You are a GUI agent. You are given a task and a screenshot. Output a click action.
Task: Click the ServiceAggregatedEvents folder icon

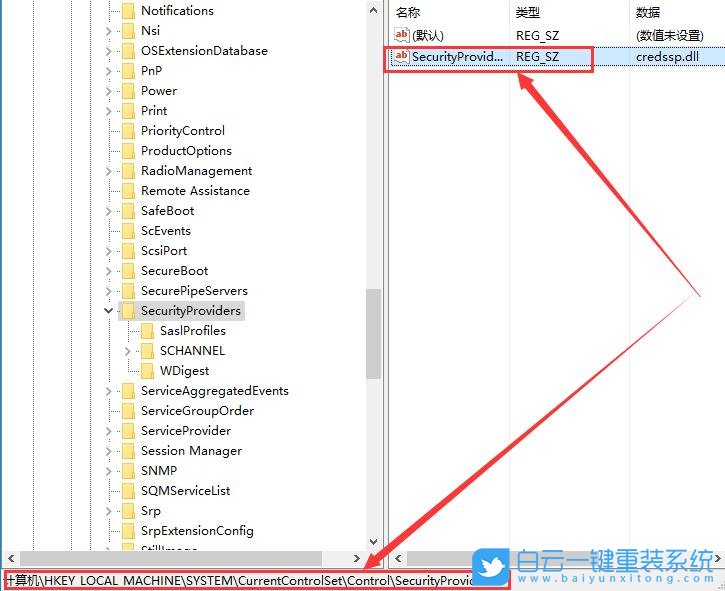pyautogui.click(x=128, y=391)
